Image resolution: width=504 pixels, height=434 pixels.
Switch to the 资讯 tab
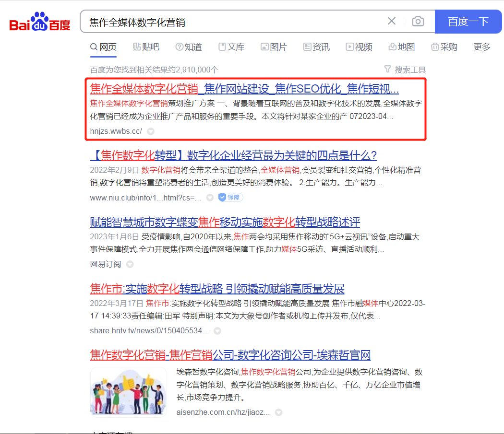tap(317, 47)
